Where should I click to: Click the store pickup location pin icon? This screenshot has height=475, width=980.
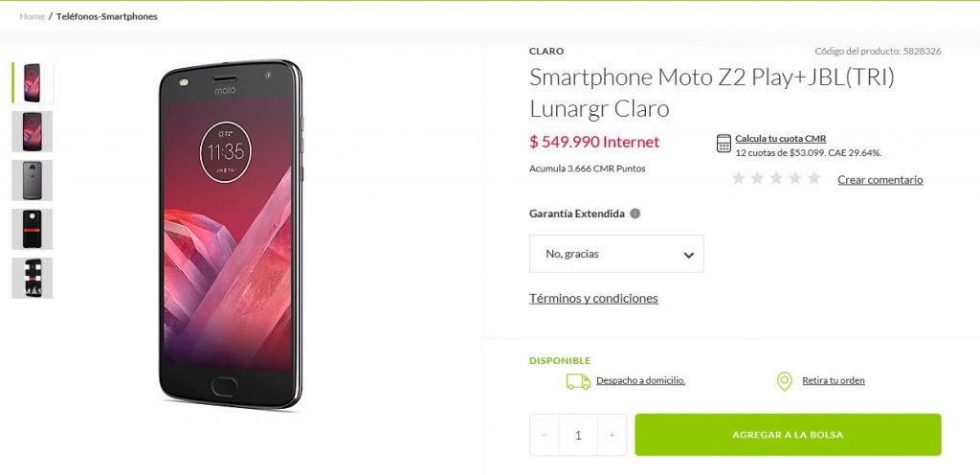pyautogui.click(x=785, y=381)
